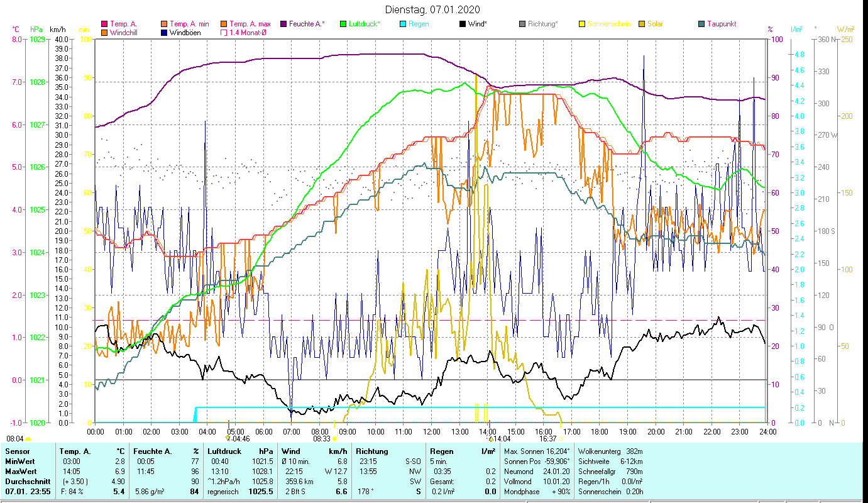Click the 12:00 tick label on the time axis
The image size is (868, 503).
[x=432, y=432]
